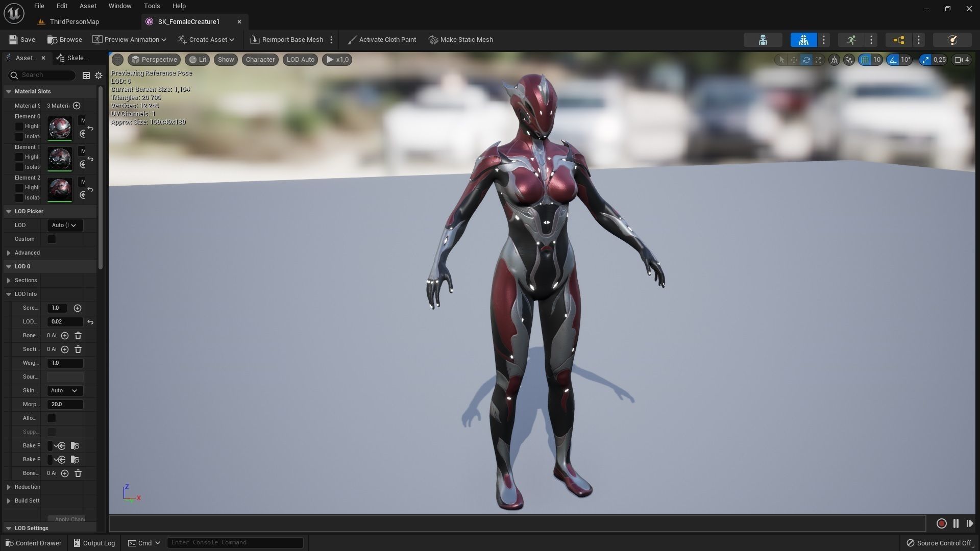
Task: Enable Isolate for Element 1
Action: pos(19,167)
